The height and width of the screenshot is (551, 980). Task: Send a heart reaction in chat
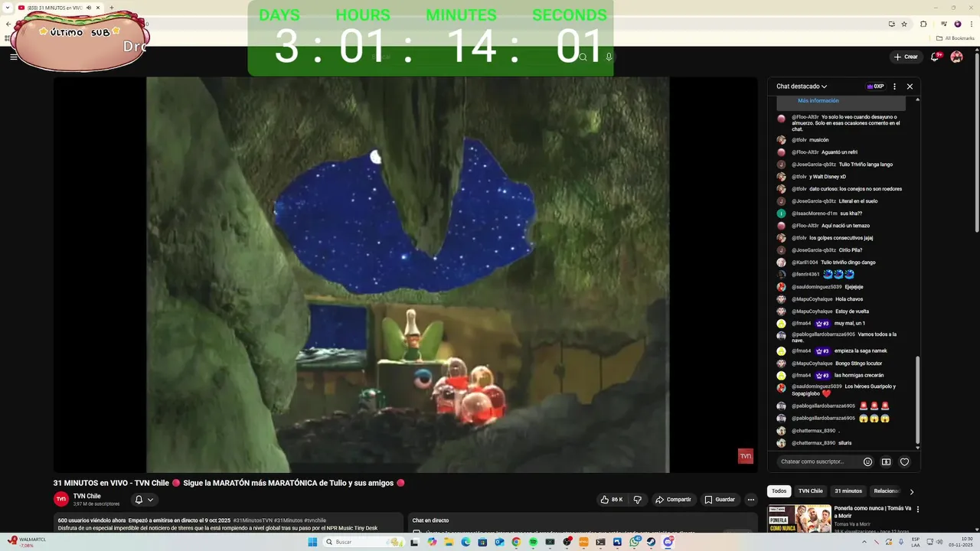point(904,461)
